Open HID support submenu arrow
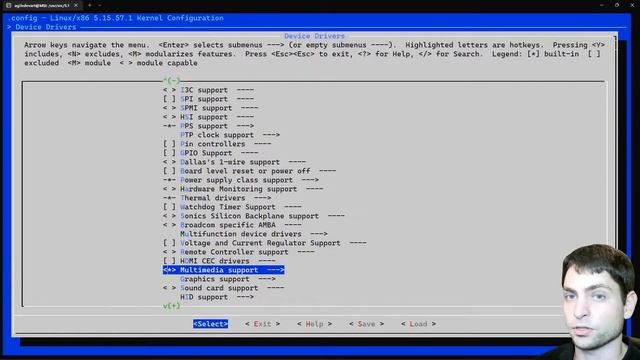 click(245, 297)
